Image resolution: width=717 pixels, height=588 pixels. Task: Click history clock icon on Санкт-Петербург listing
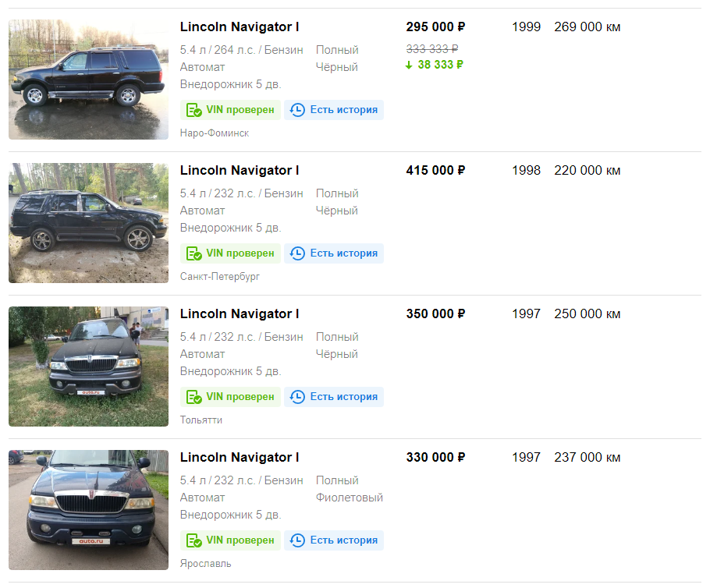297,253
